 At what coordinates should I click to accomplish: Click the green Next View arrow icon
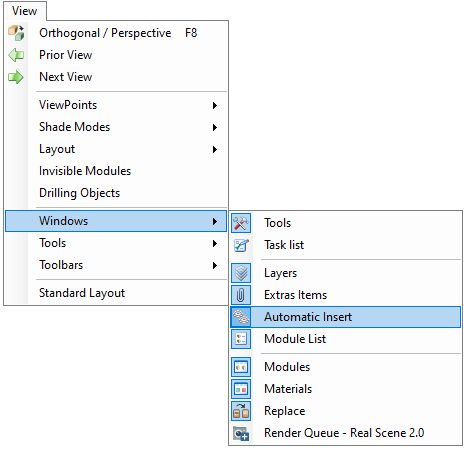click(x=16, y=77)
